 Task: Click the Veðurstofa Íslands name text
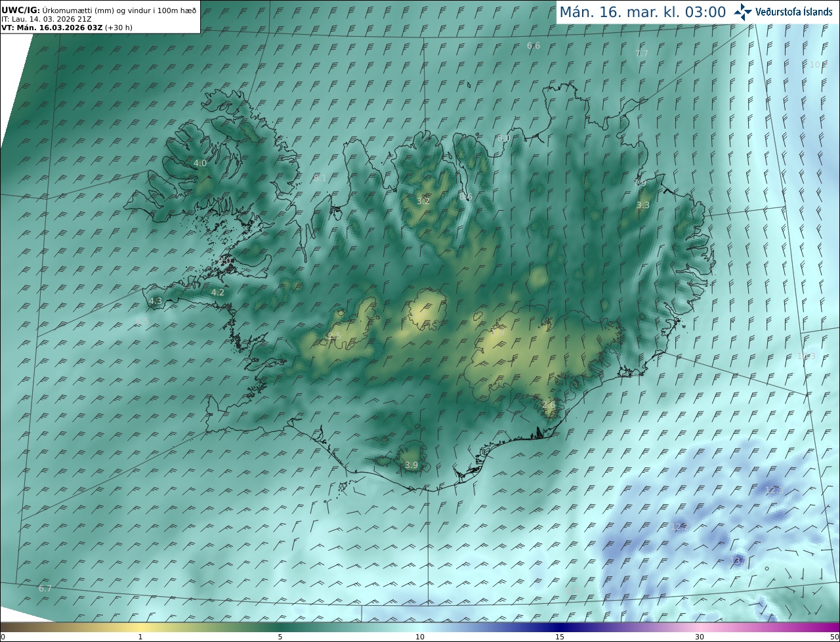pyautogui.click(x=794, y=12)
